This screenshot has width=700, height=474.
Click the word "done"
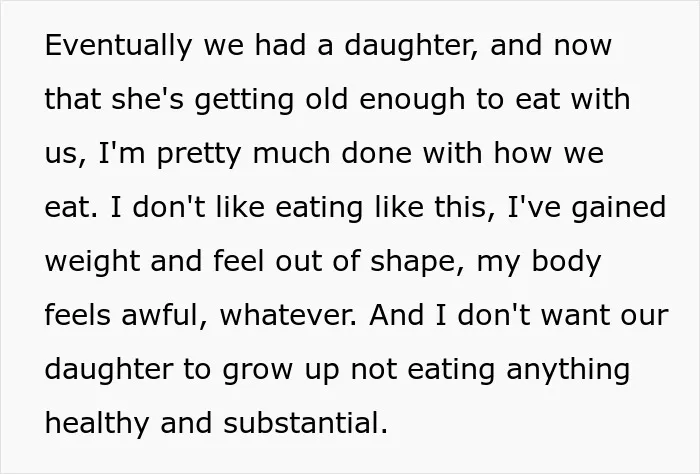(x=376, y=153)
